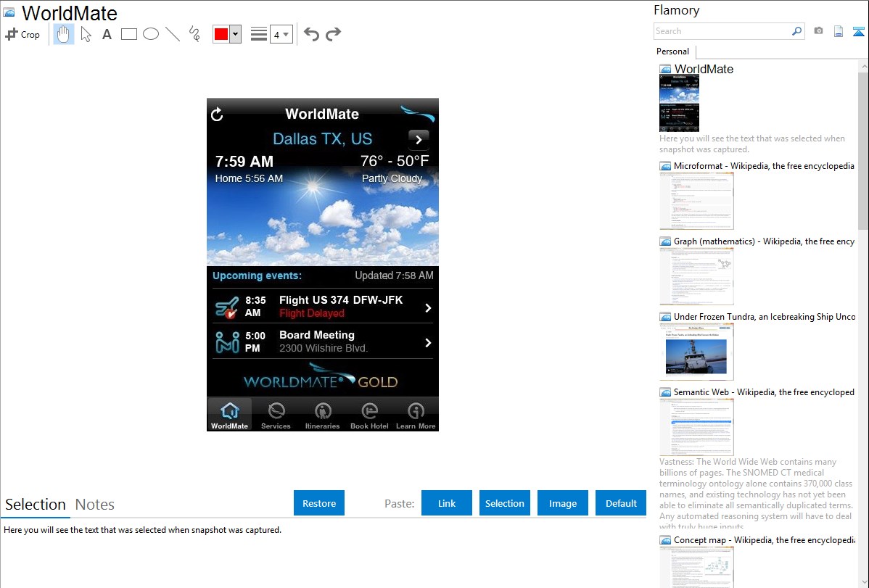Select the freehand scribble tool
The width and height of the screenshot is (869, 588).
pos(194,34)
